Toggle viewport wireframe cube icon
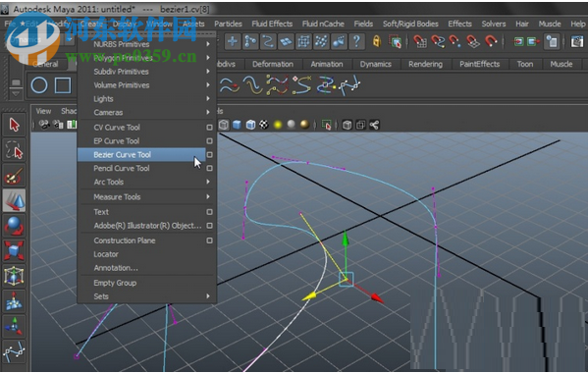Screen dimensions: 588x373 click(x=224, y=125)
